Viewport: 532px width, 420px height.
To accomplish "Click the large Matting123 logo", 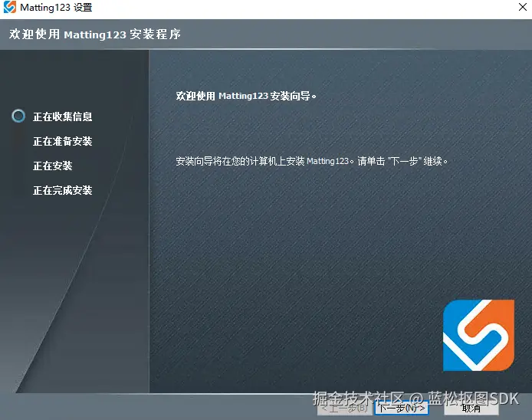I will (479, 335).
